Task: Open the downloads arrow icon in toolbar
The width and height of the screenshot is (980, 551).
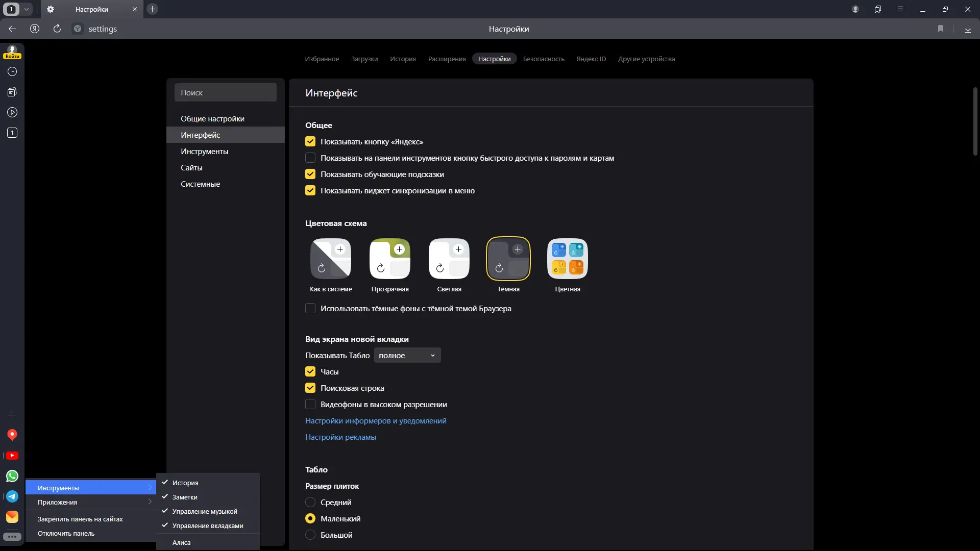Action: (968, 29)
